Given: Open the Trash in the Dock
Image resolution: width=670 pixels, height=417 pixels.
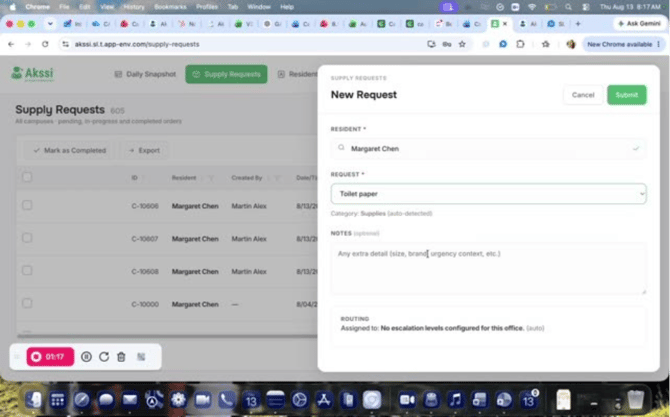Looking at the screenshot, I should pyautogui.click(x=635, y=400).
